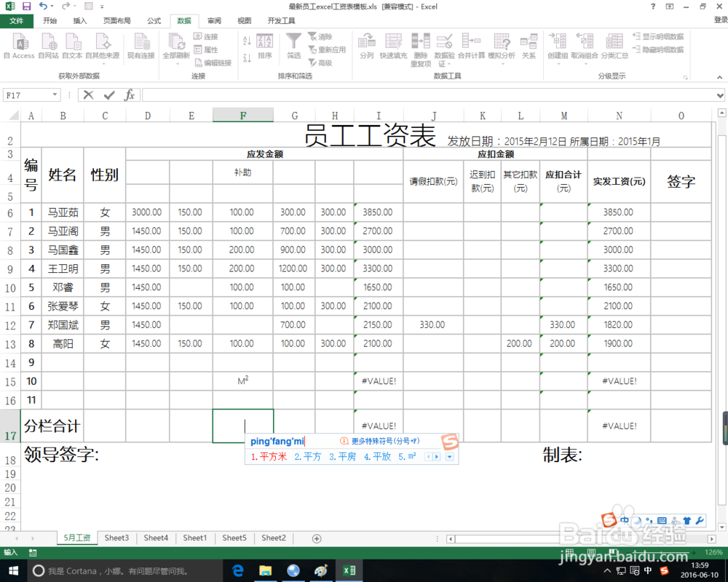Open the Name Box dropdown showing F17
The height and width of the screenshot is (582, 728).
click(x=55, y=95)
